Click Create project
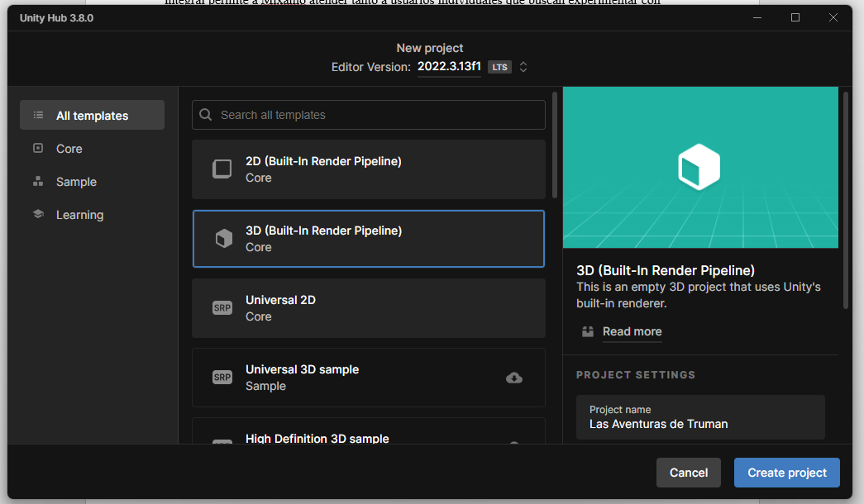 pyautogui.click(x=787, y=473)
